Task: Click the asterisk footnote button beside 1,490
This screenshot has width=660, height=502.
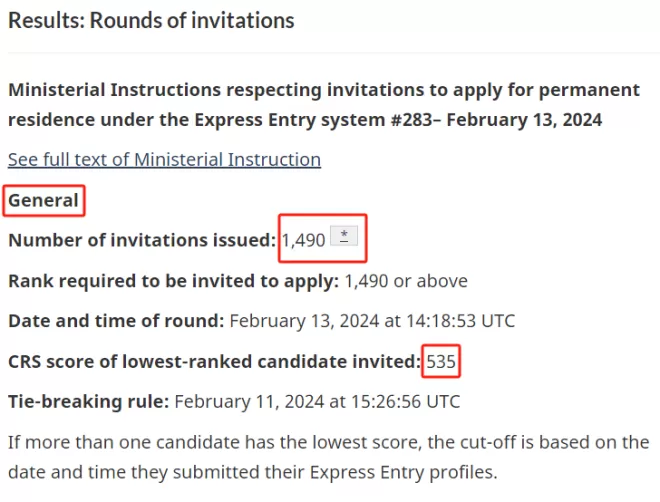Action: point(344,236)
